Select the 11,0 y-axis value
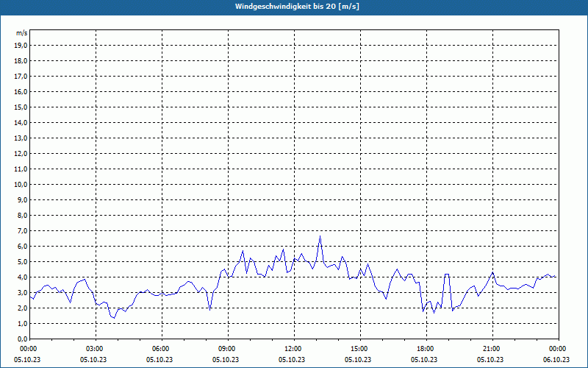The image size is (588, 368). point(21,169)
